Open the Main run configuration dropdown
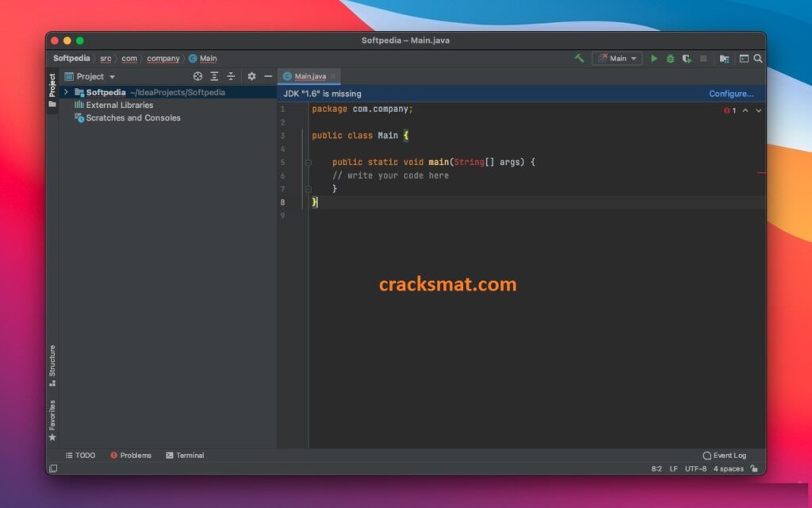Viewport: 812px width, 508px height. click(617, 59)
